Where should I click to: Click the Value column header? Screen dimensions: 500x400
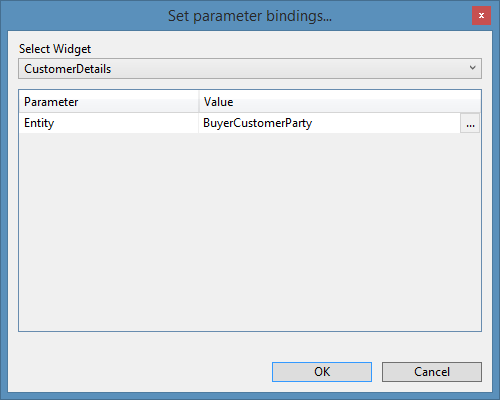pos(340,102)
